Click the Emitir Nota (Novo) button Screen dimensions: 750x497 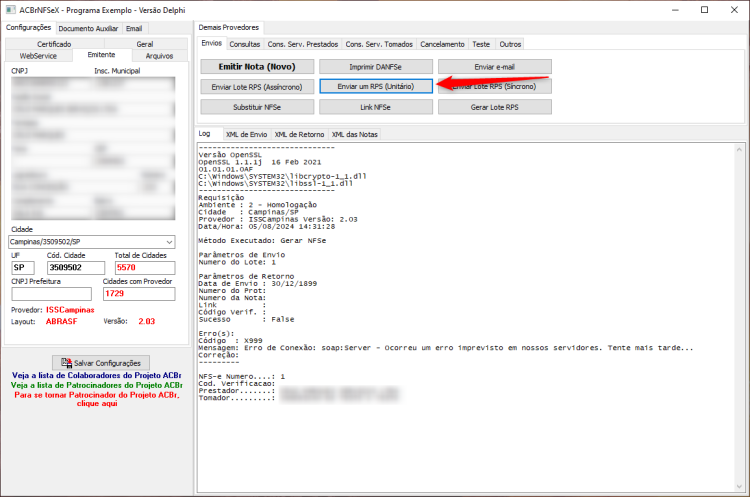pyautogui.click(x=257, y=66)
